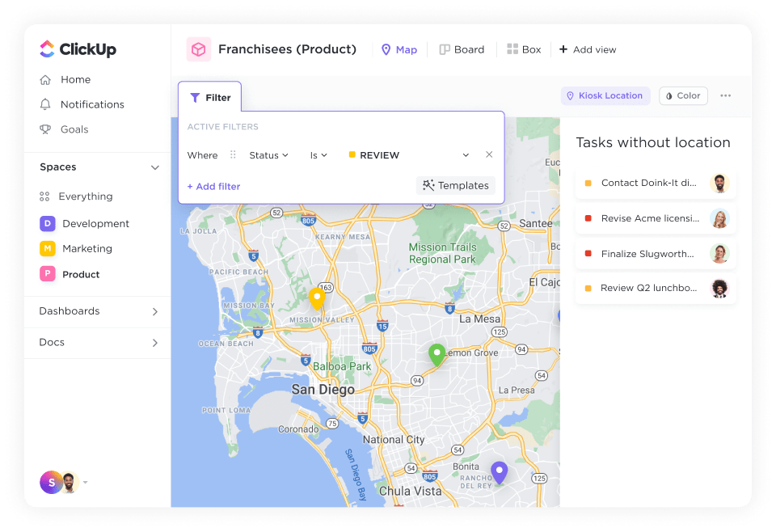
Task: Click the blue D Development badge
Action: [x=48, y=224]
